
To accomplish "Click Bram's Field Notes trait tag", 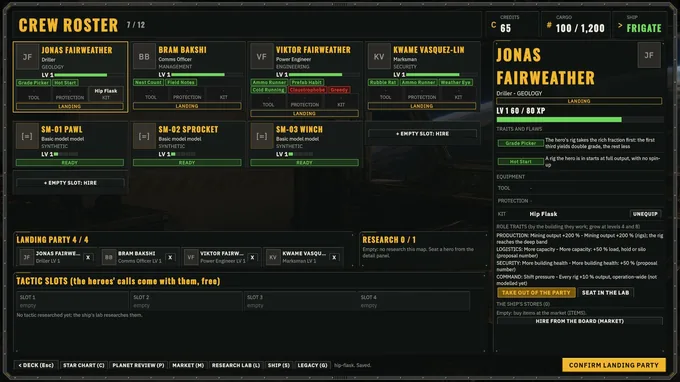I will (181, 82).
